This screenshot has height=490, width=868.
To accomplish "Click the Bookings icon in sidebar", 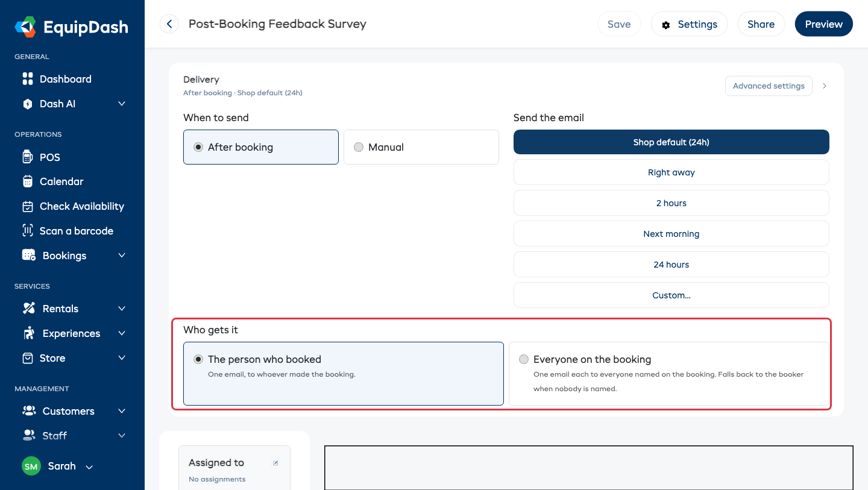I will click(28, 256).
